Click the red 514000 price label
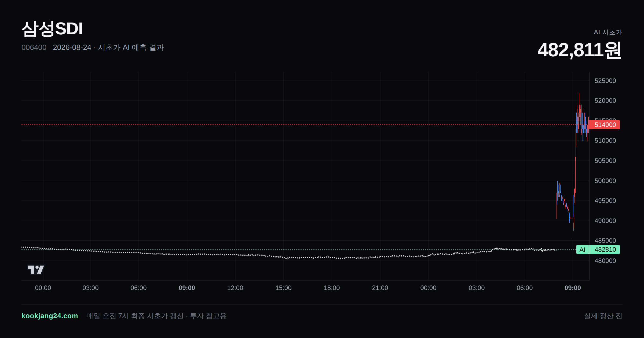This screenshot has width=644, height=338. click(x=605, y=125)
